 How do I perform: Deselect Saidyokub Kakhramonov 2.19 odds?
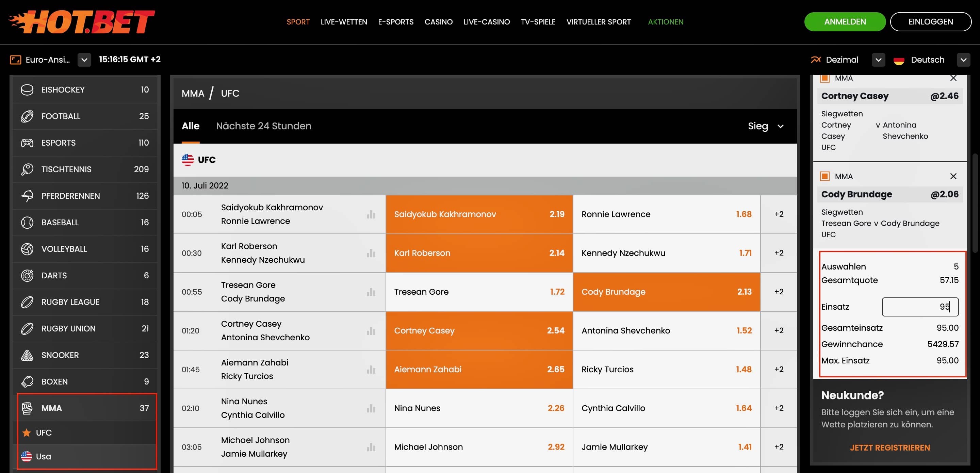(x=479, y=214)
